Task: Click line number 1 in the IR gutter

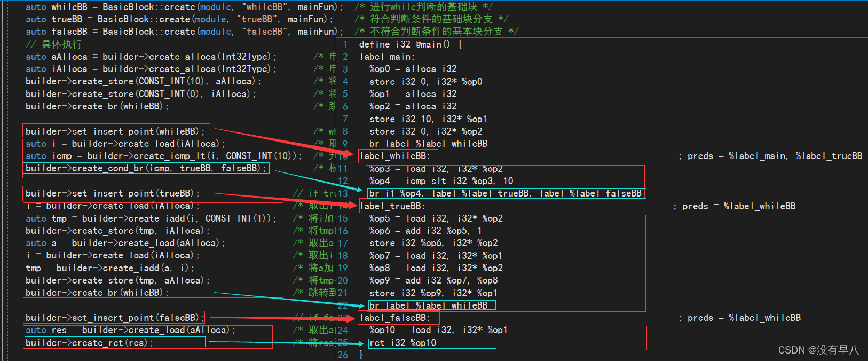Action: point(345,44)
